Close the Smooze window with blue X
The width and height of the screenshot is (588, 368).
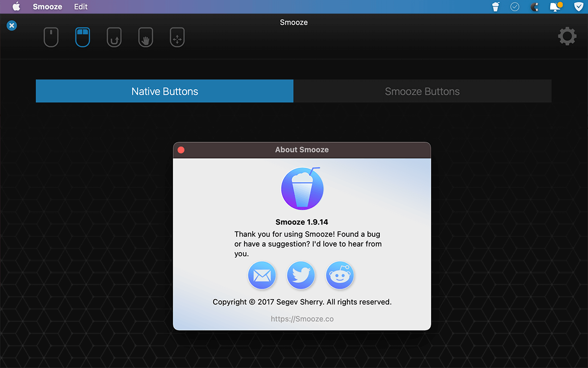click(x=12, y=26)
